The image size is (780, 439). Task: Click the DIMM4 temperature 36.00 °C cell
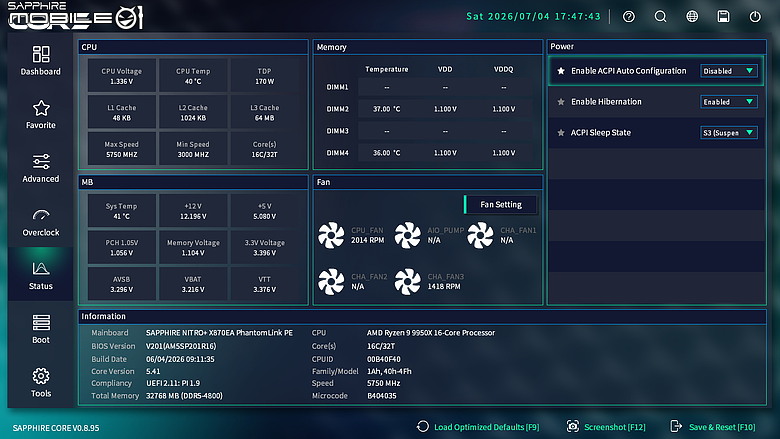(387, 153)
